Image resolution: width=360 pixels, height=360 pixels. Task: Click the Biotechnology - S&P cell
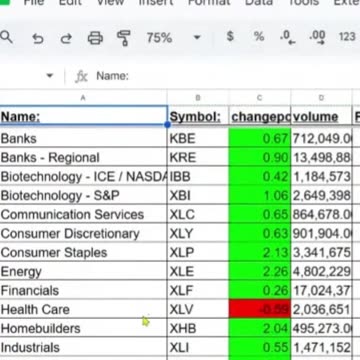coord(83,195)
